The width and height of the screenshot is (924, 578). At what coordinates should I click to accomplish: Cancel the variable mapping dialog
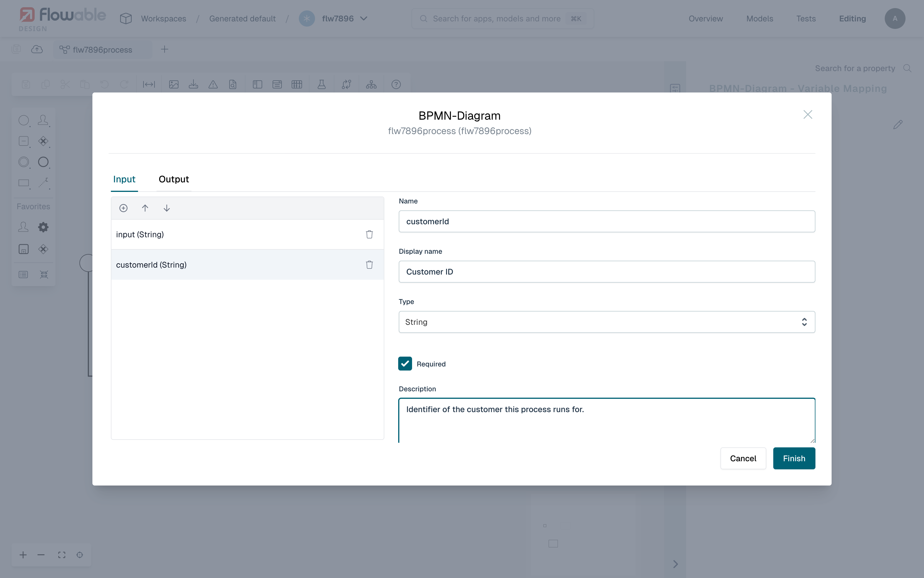[743, 458]
